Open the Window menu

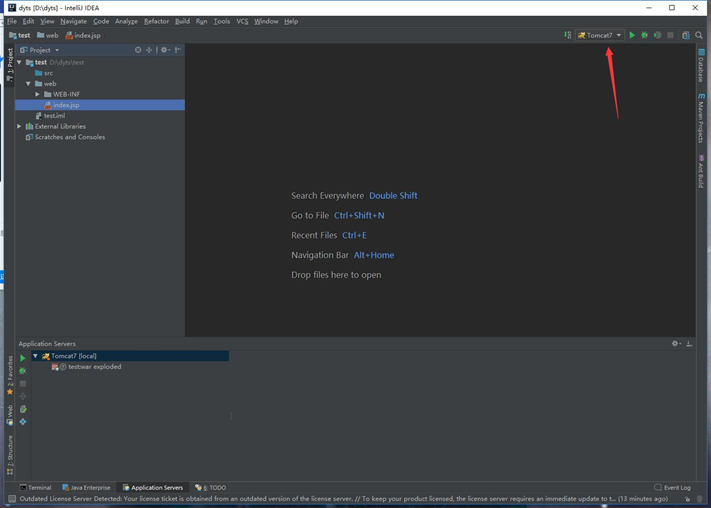(266, 21)
